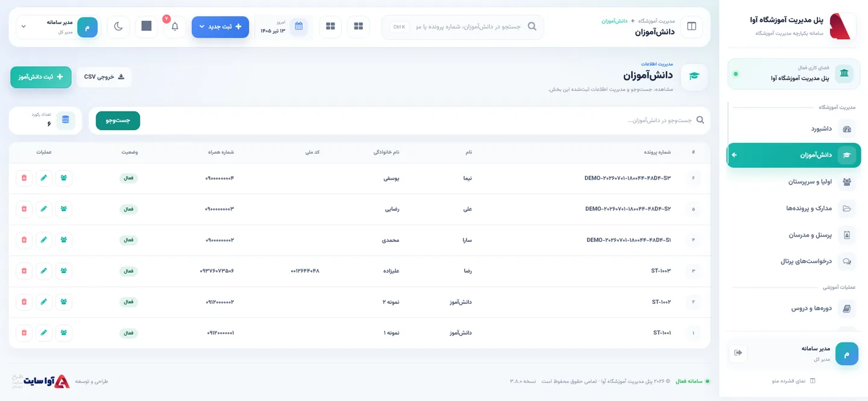The height and width of the screenshot is (401, 868).
Task: Delete student نیما یوسفی with trash icon
Action: 24,178
